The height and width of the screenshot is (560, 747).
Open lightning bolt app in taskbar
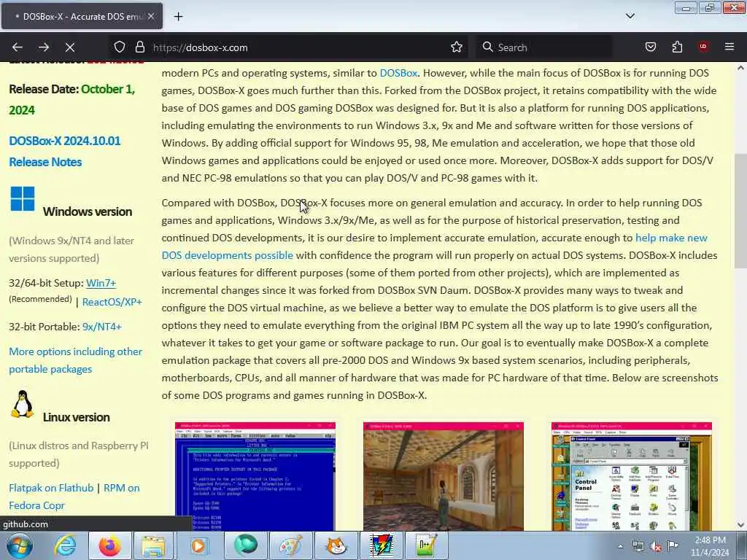[x=381, y=545]
